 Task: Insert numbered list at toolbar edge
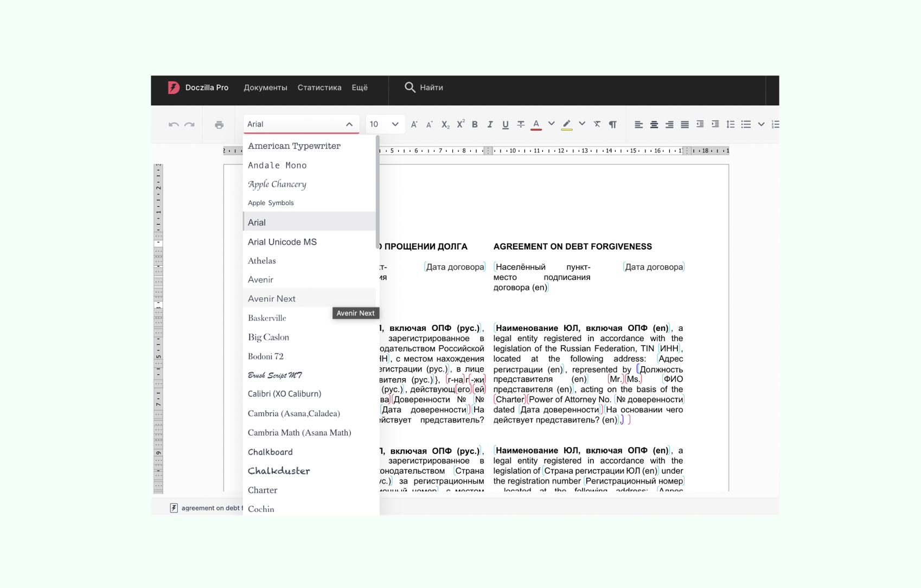[775, 124]
